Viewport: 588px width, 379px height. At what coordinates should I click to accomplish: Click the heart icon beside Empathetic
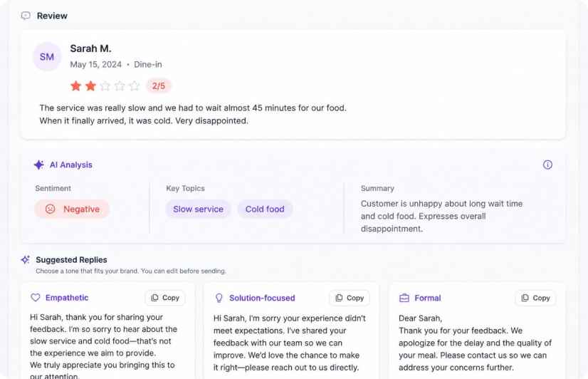click(x=36, y=298)
